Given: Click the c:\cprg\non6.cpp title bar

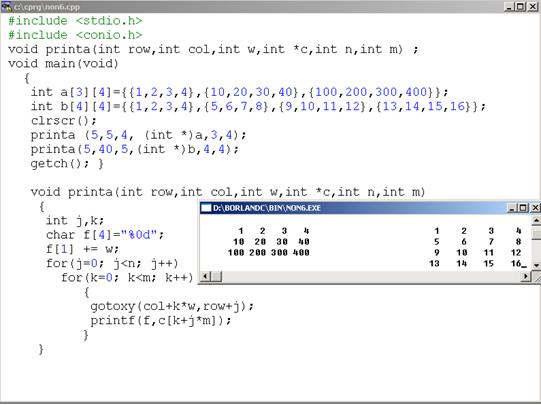Looking at the screenshot, I should [270, 7].
